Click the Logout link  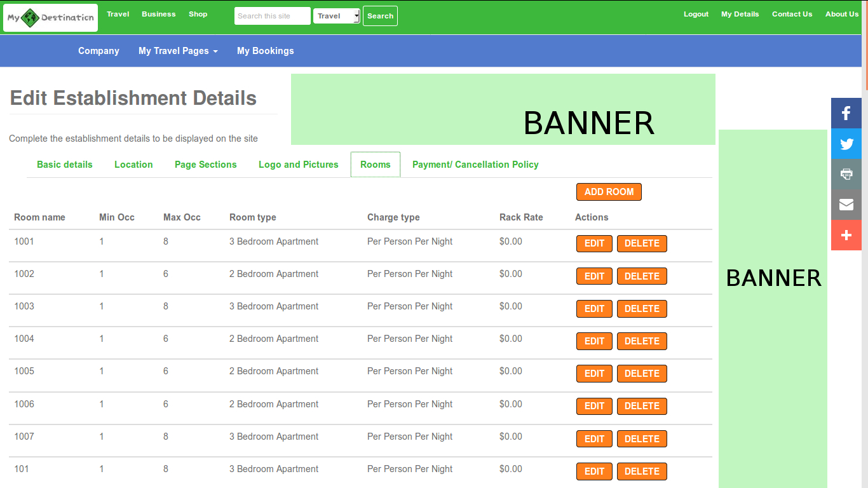tap(696, 14)
